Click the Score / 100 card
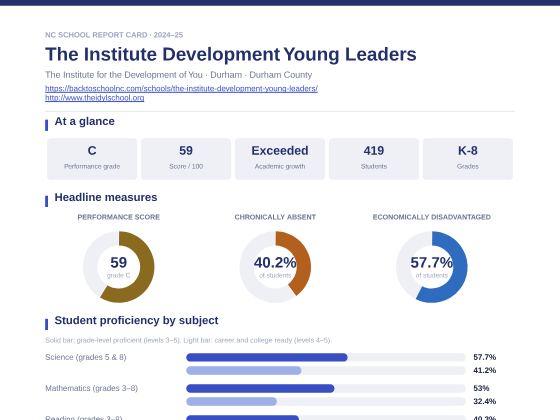The width and height of the screenshot is (560, 420). [186, 159]
